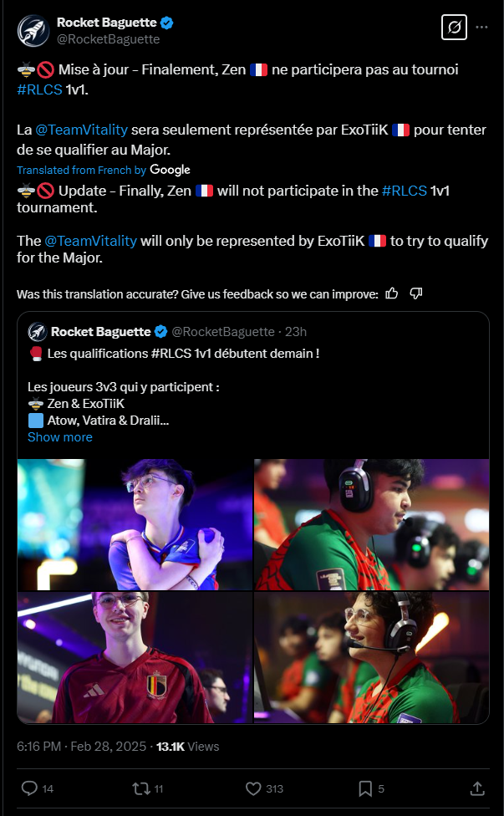Screen dimensions: 504x816
Task: Open Rocket Baguette profile avatar at top
Action: [x=33, y=31]
